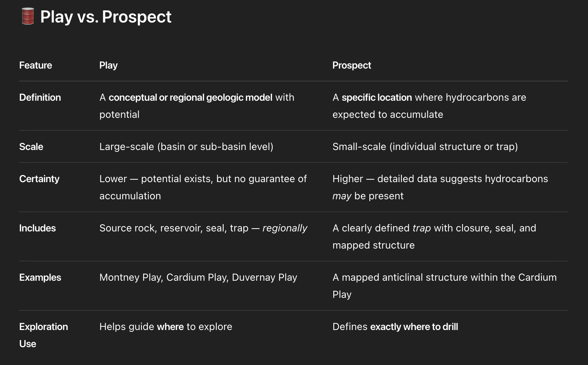Click bold text 'specific location'
The image size is (588, 365).
pyautogui.click(x=377, y=97)
